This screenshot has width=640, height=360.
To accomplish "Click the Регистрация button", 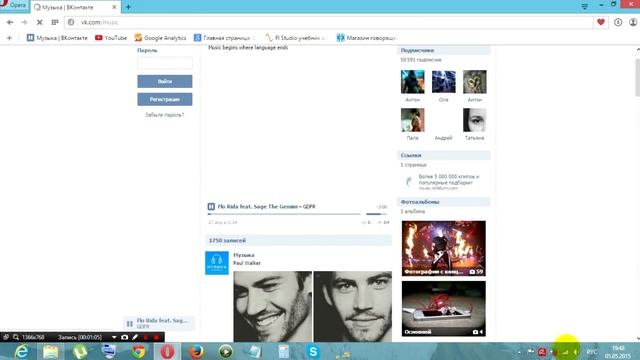I will (x=165, y=99).
